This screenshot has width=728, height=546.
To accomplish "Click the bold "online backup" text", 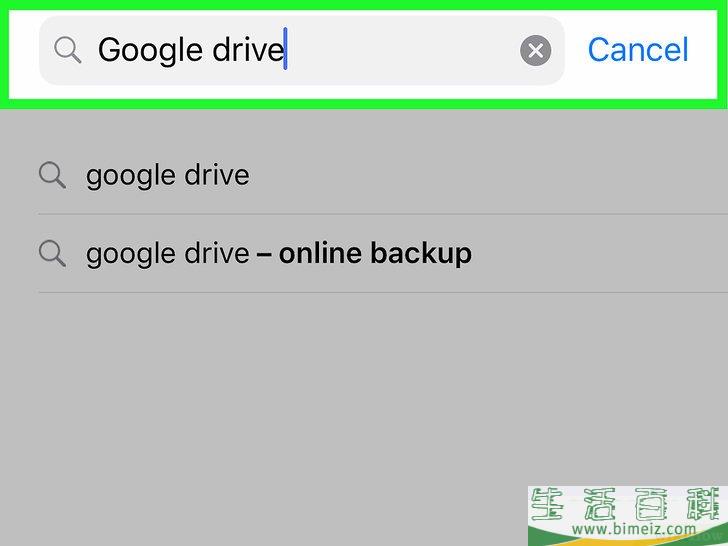I will click(375, 254).
